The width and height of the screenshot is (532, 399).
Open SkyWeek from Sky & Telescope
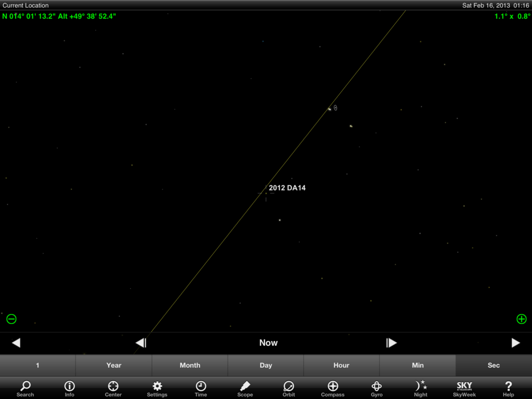point(464,388)
